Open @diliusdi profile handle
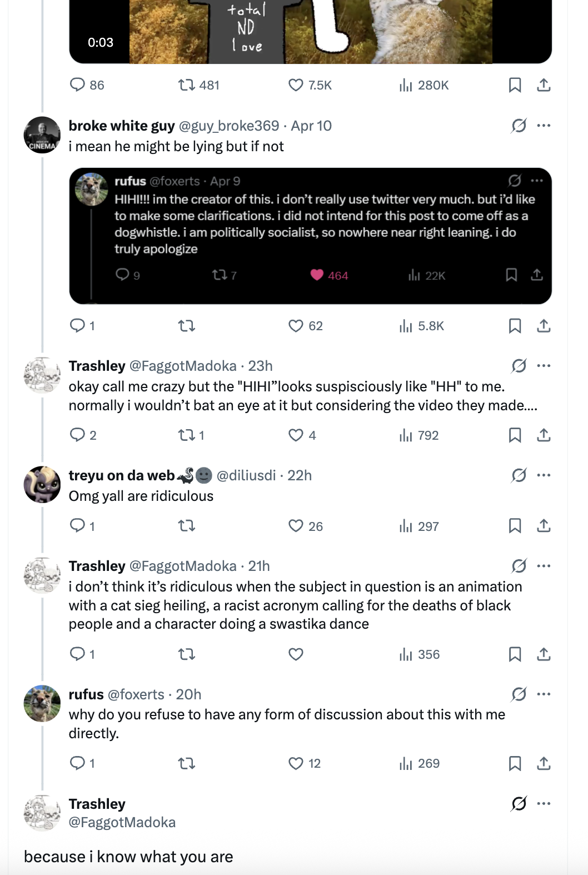This screenshot has width=588, height=875. click(246, 476)
